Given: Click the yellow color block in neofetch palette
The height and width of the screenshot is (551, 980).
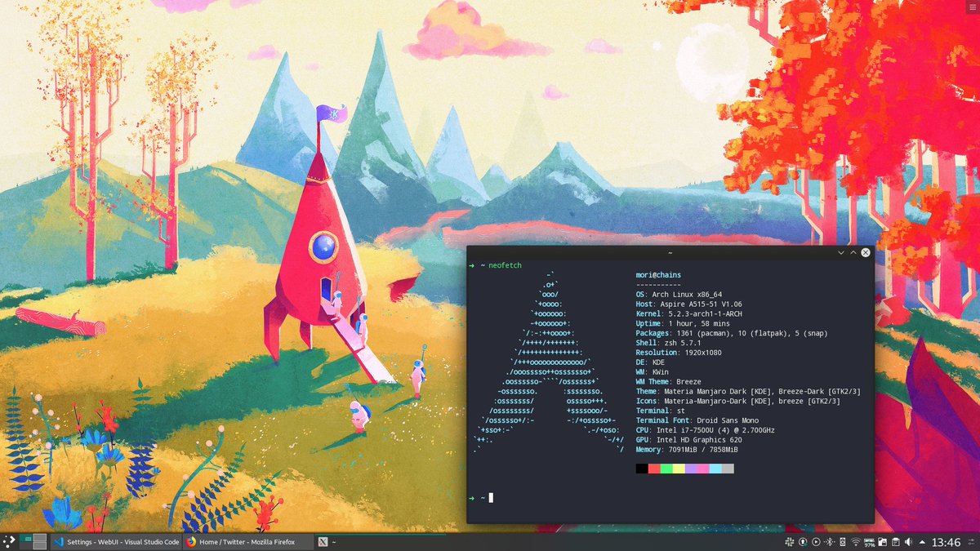Looking at the screenshot, I should click(679, 469).
